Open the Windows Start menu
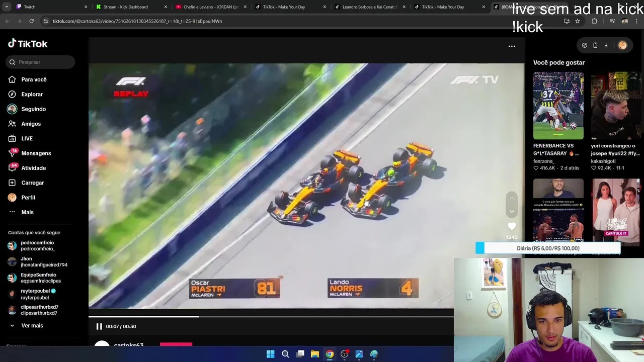644x362 pixels. pos(270,354)
